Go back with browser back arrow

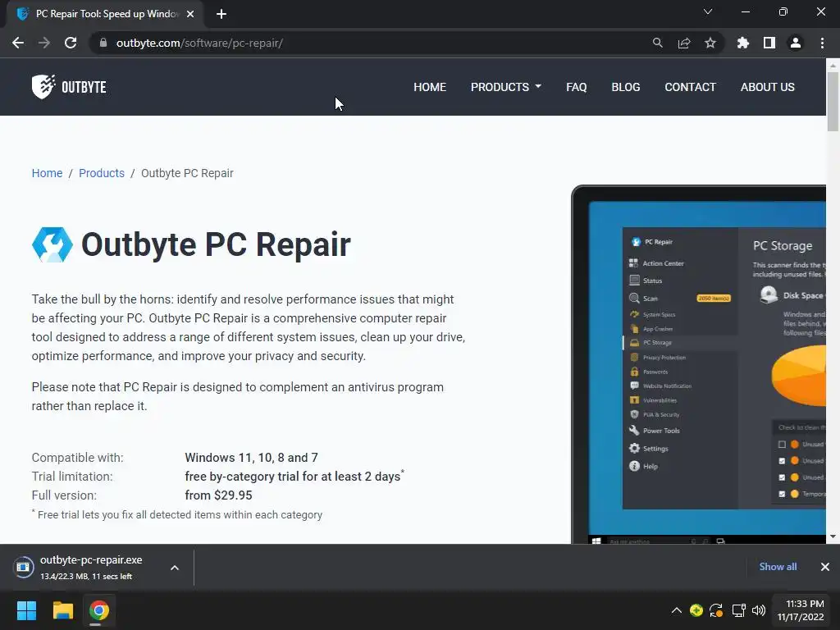18,43
